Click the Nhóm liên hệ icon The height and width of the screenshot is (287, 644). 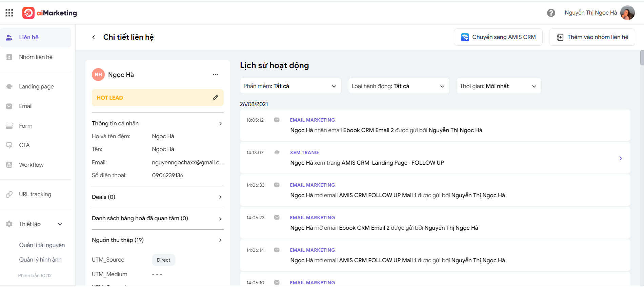tap(9, 57)
